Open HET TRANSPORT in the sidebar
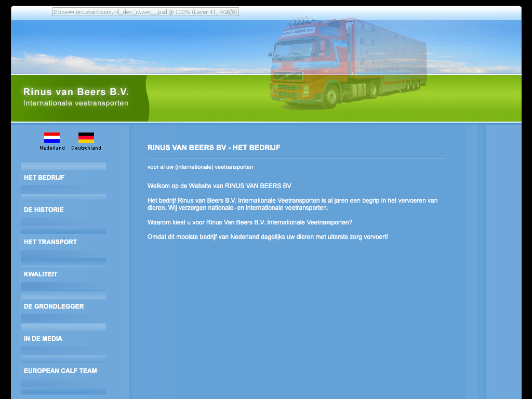 point(50,242)
